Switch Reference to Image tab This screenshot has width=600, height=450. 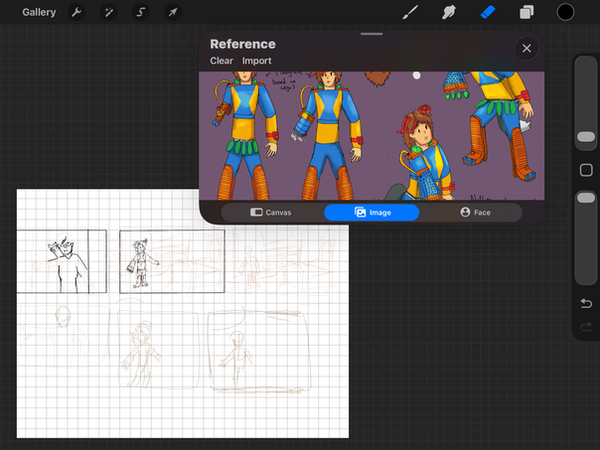[372, 212]
